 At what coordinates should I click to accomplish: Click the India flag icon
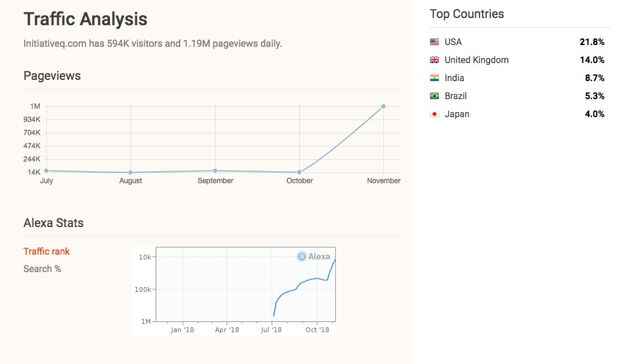434,78
